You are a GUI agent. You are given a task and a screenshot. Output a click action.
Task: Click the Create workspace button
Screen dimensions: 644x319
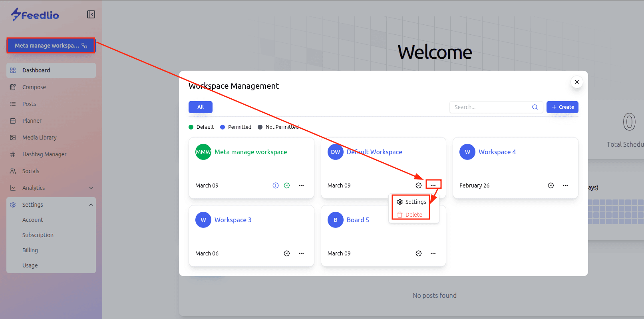562,107
